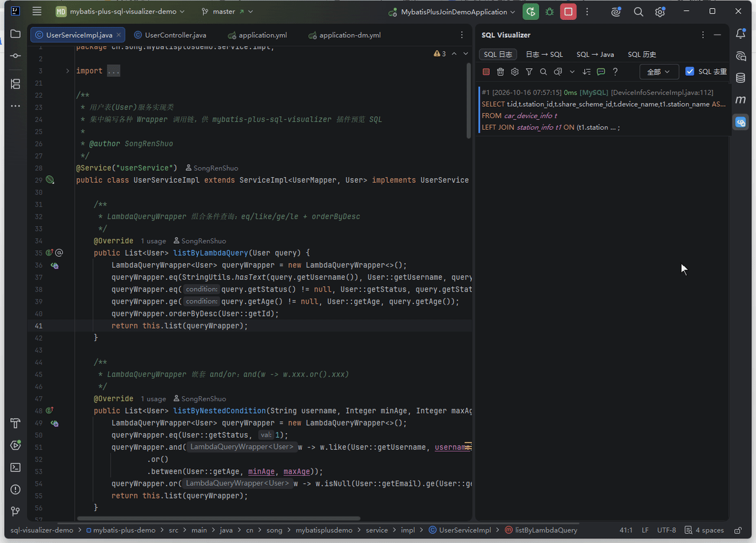Open the Commit tool window

point(15,55)
